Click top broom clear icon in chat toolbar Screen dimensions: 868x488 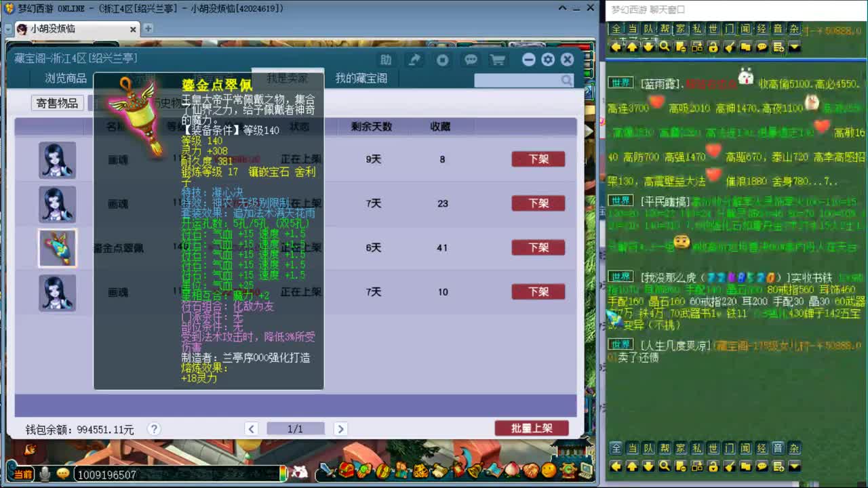tap(730, 47)
